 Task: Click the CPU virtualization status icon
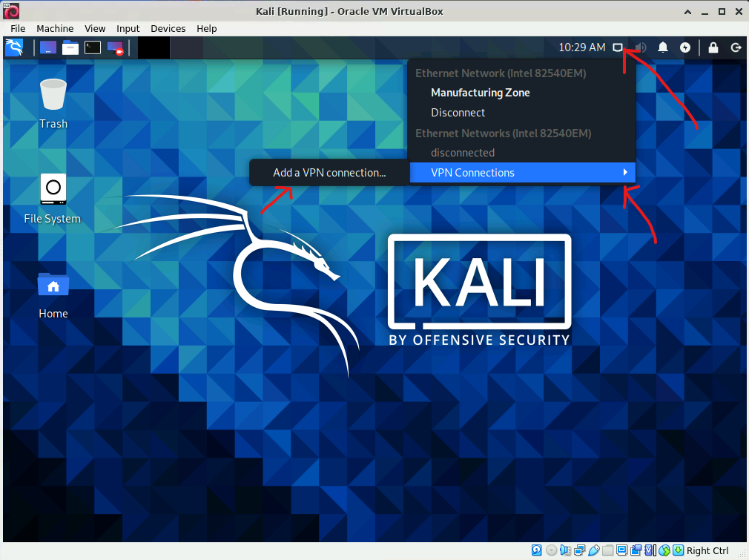pyautogui.click(x=650, y=550)
